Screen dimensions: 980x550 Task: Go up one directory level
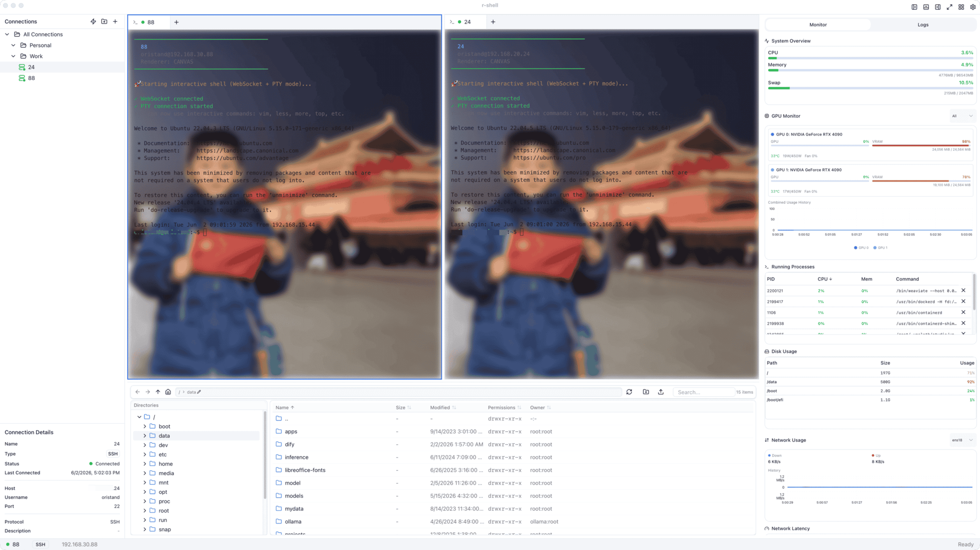click(158, 392)
